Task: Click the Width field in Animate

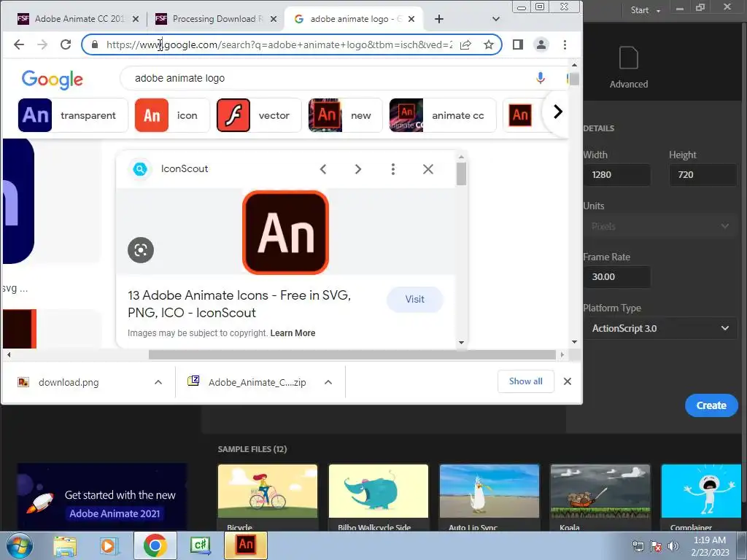Action: click(617, 175)
